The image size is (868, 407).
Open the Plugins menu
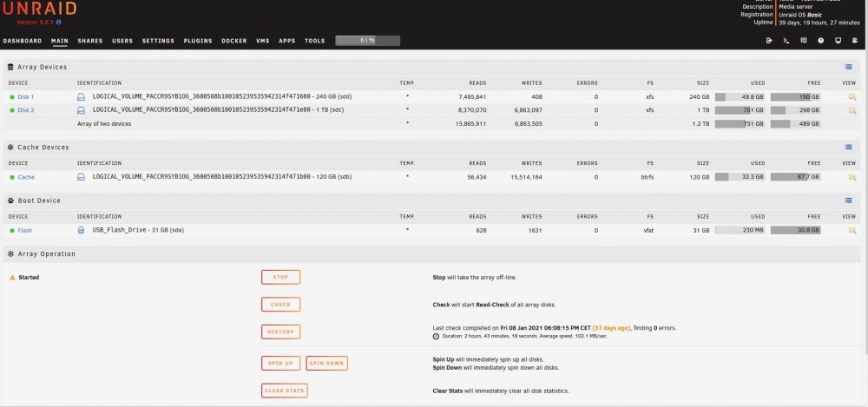pos(198,41)
